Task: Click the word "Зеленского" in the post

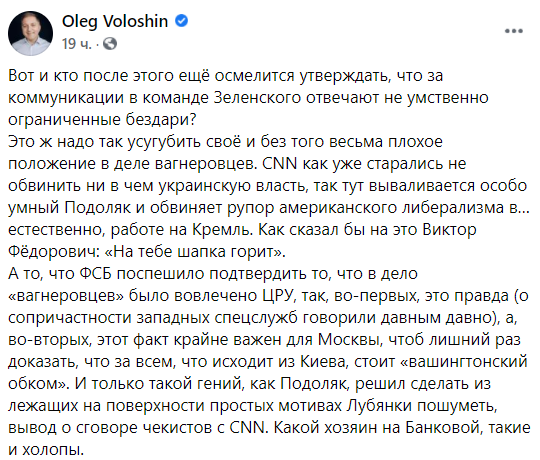Action: pyautogui.click(x=257, y=98)
